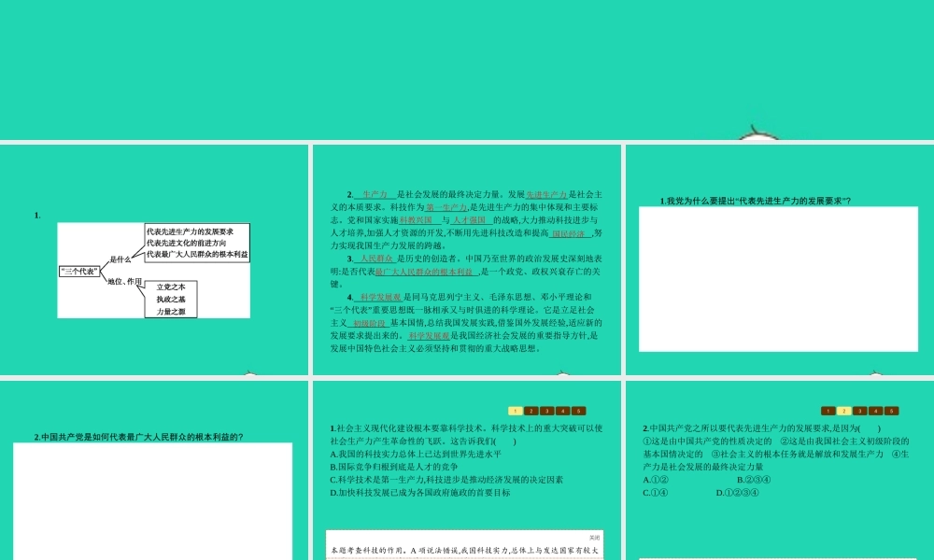
Task: Click 关闭 to close the answer explanation
Action: (594, 538)
